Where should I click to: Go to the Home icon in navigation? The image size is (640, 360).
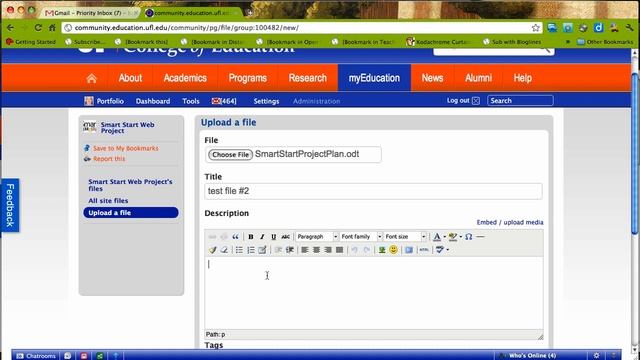click(x=91, y=78)
